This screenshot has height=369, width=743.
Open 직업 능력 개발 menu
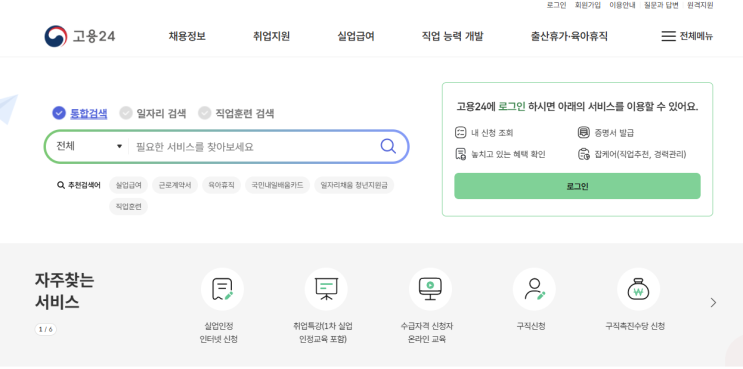click(x=453, y=36)
